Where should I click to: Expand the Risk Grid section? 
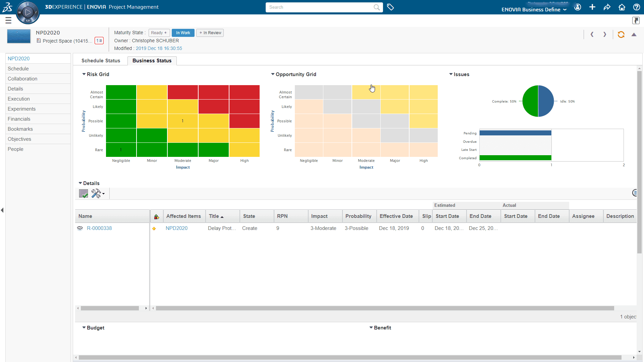click(x=84, y=74)
